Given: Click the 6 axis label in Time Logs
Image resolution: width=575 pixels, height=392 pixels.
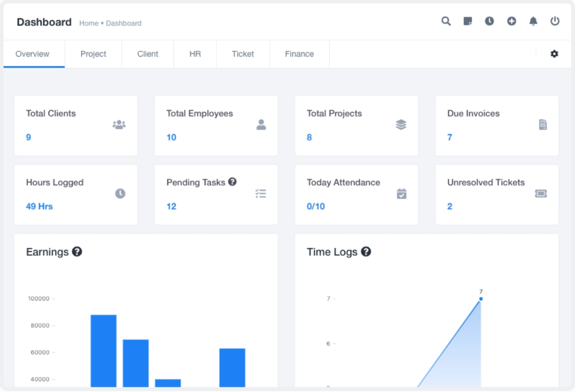Looking at the screenshot, I should click(x=328, y=344).
